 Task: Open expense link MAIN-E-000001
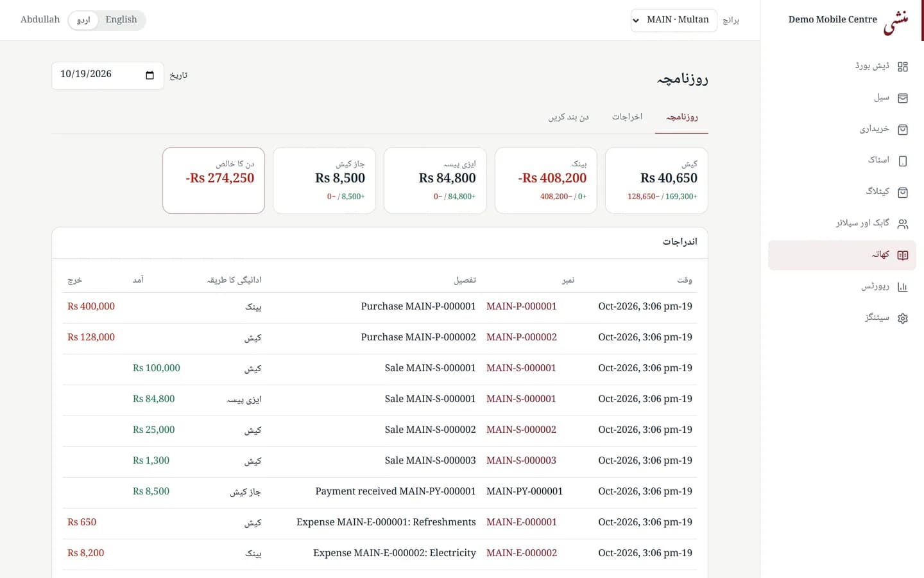coord(522,522)
